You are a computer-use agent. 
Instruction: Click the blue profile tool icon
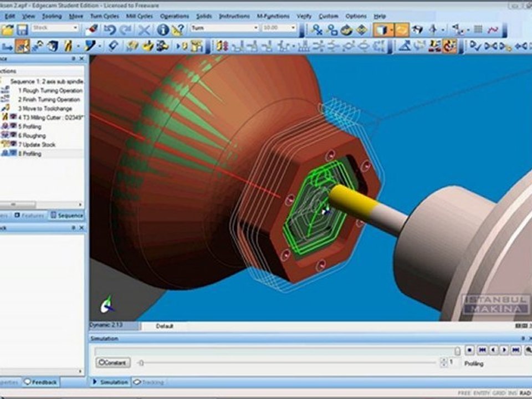(90, 46)
